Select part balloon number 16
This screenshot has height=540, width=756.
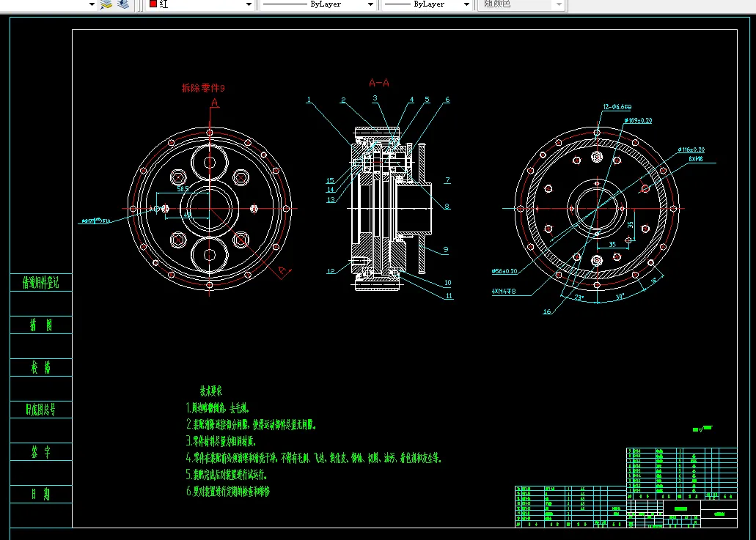coord(547,311)
